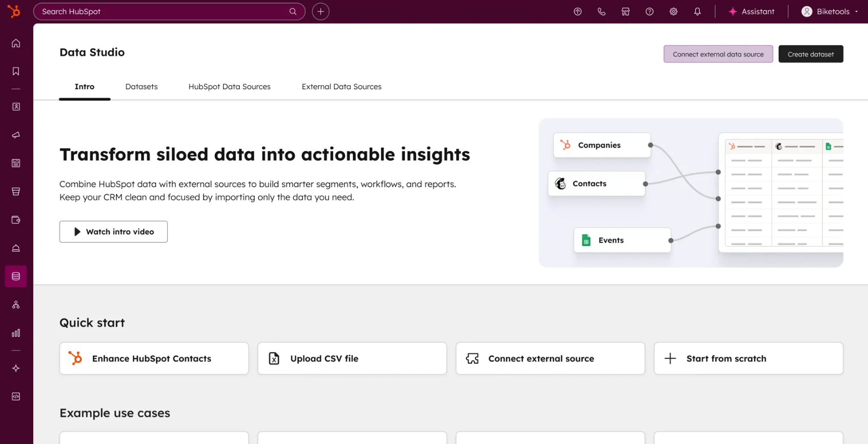The image size is (868, 444).
Task: Open the Automation icon in the sidebar
Action: [16, 305]
